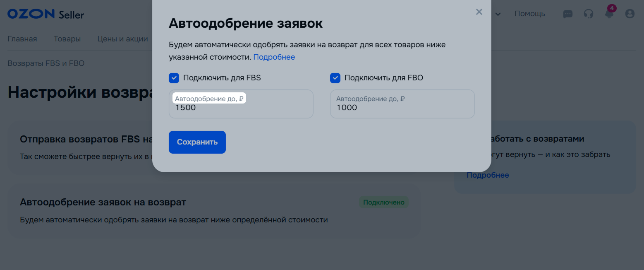
Task: Click the Помощь link in the header
Action: [529, 14]
